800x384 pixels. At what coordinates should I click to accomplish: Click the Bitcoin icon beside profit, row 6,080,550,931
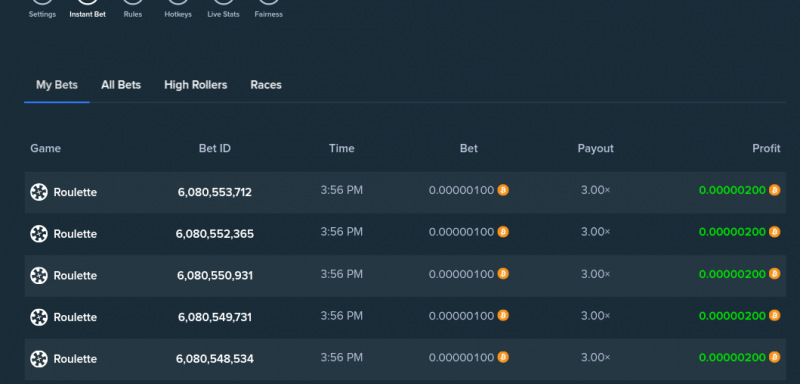tap(774, 274)
